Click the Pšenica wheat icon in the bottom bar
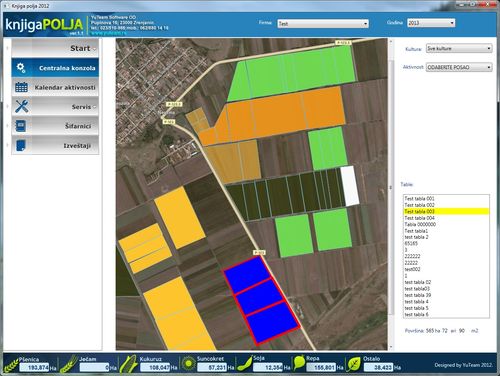The width and height of the screenshot is (500, 376). 10,364
